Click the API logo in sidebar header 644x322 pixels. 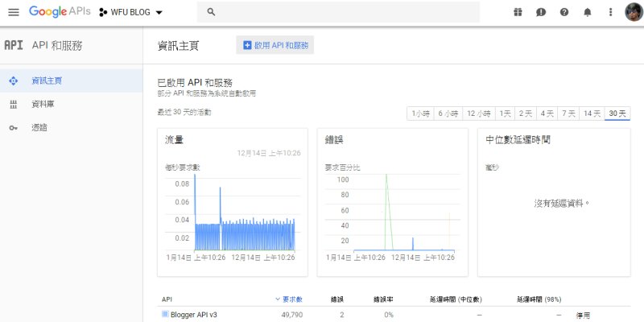click(14, 45)
